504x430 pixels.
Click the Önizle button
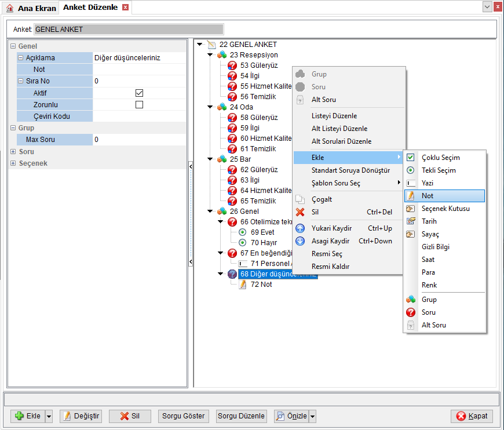(291, 416)
